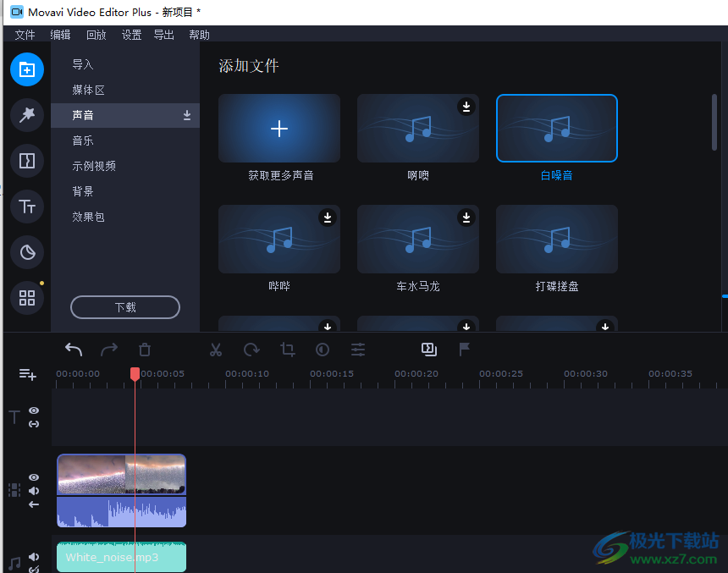Mute the White_noise audio track
The image size is (728, 573).
[x=34, y=557]
